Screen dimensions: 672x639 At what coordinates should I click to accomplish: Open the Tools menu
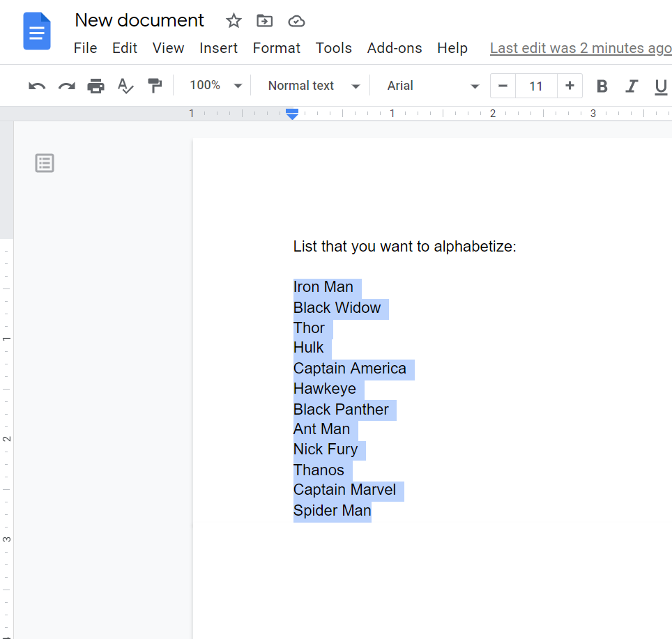tap(334, 48)
